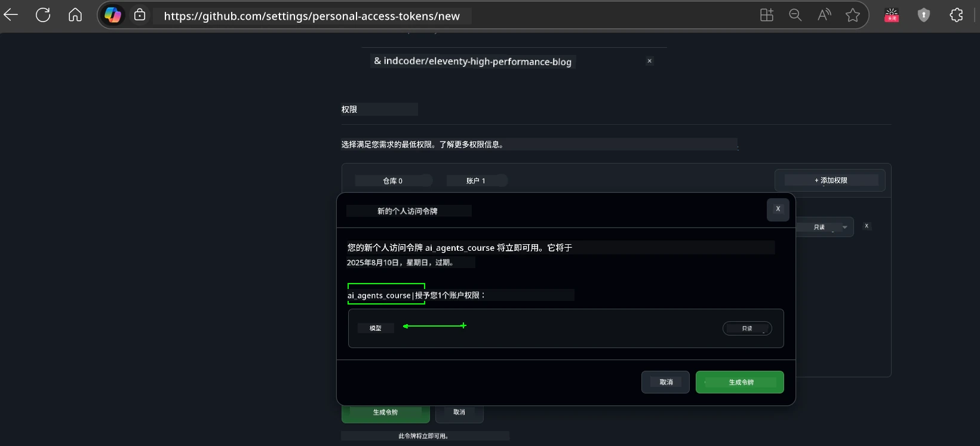The height and width of the screenshot is (446, 980).
Task: Open the browser extensions puzzle icon
Action: pos(956,16)
